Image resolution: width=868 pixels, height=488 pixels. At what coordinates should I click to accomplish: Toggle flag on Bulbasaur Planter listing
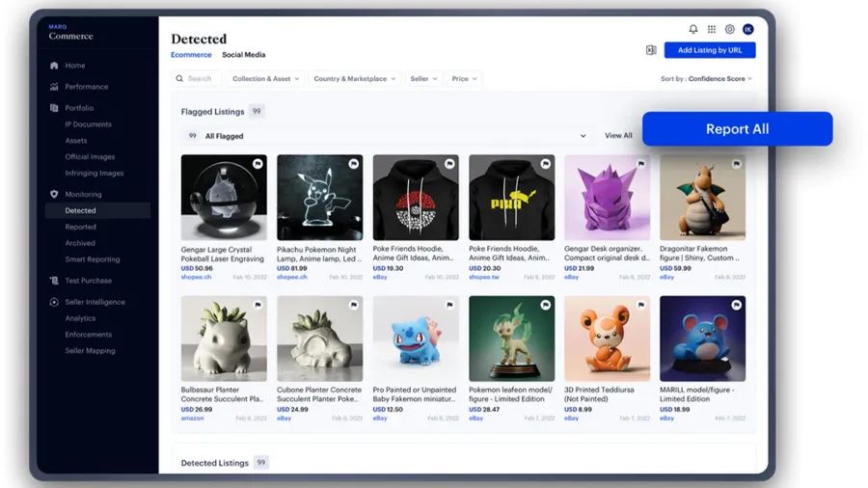[x=258, y=305]
